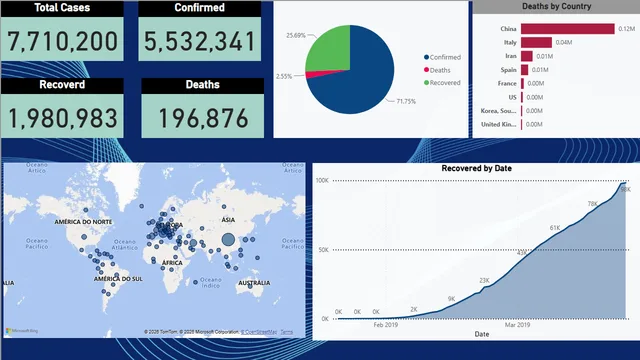This screenshot has height=360, width=640.
Task: Click the map bubble over Austrália
Action: coord(250,286)
